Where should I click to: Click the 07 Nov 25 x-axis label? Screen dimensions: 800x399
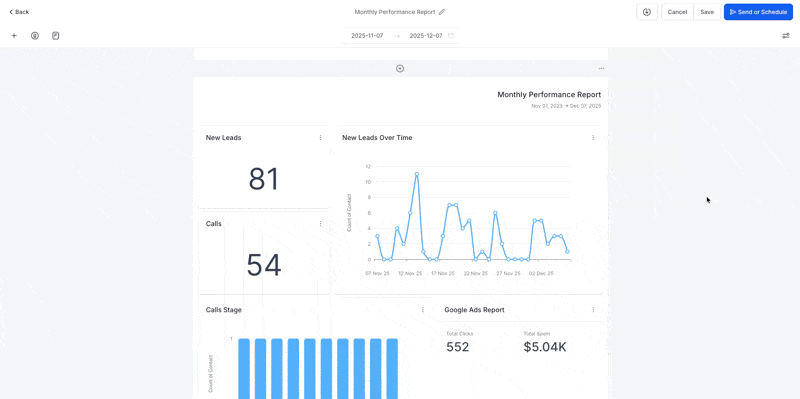coord(377,273)
